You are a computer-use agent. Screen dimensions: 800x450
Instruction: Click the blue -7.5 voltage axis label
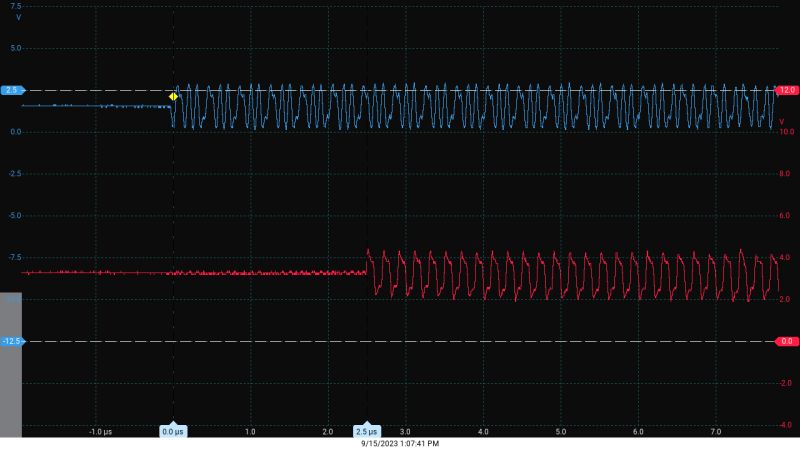(15, 257)
